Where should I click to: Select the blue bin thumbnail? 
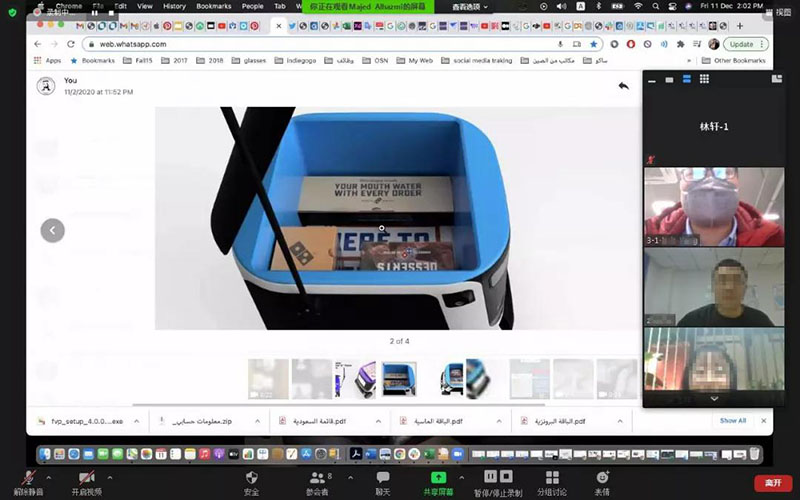coord(399,379)
